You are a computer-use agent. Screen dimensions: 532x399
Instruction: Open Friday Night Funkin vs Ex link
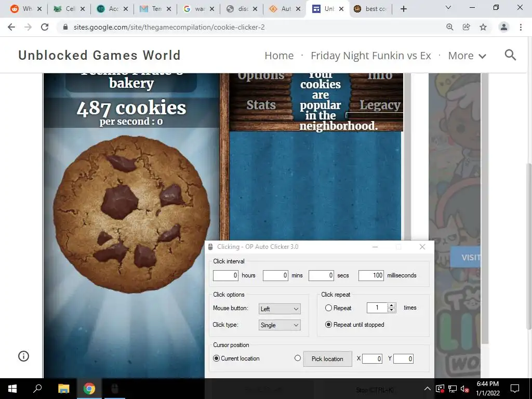coord(371,55)
